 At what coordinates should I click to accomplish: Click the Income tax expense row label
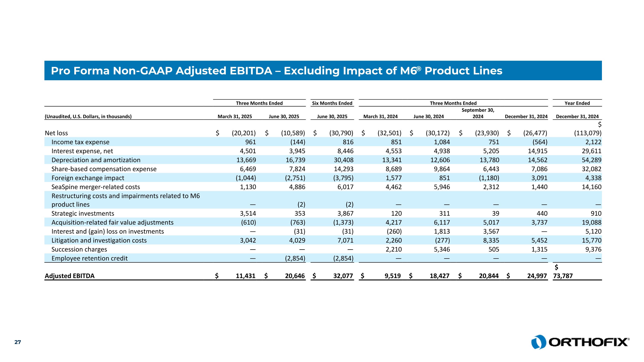80,142
